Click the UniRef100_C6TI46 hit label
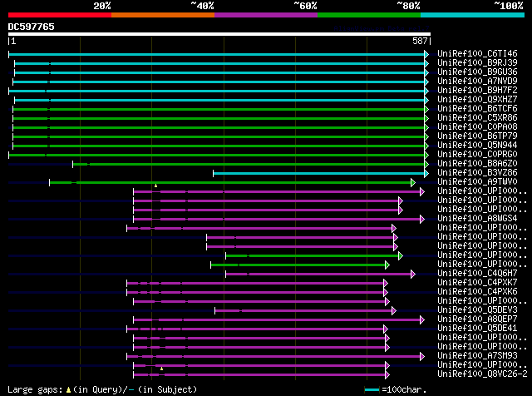The image size is (532, 396). (x=477, y=54)
